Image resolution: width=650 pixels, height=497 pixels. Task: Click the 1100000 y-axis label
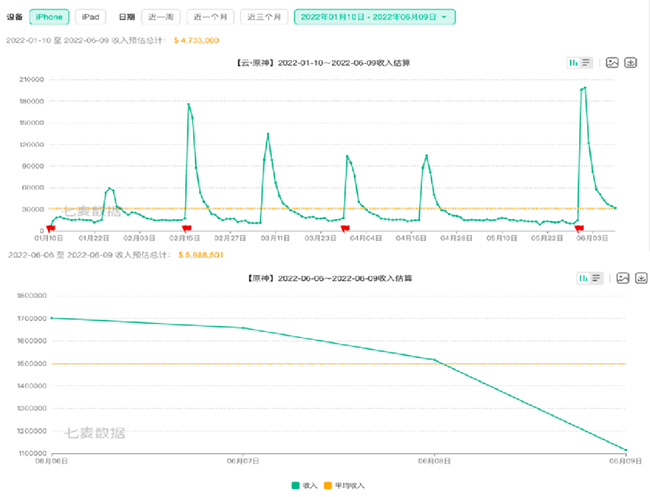[x=32, y=453]
